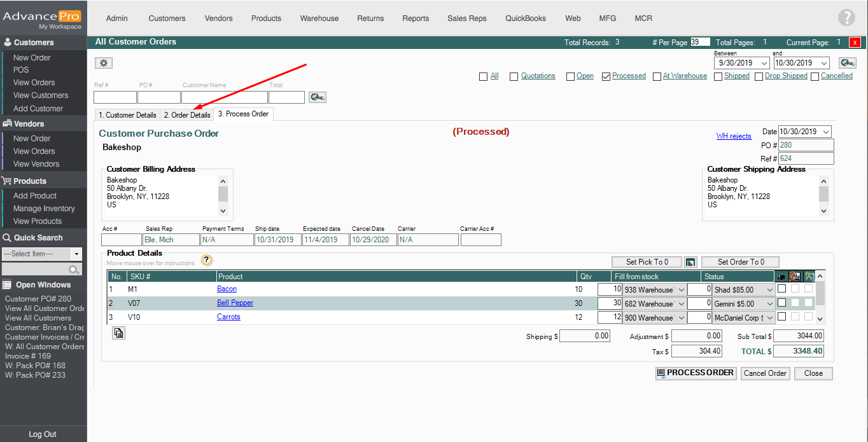
Task: Expand the Select Item quick search dropdown
Action: coord(76,254)
